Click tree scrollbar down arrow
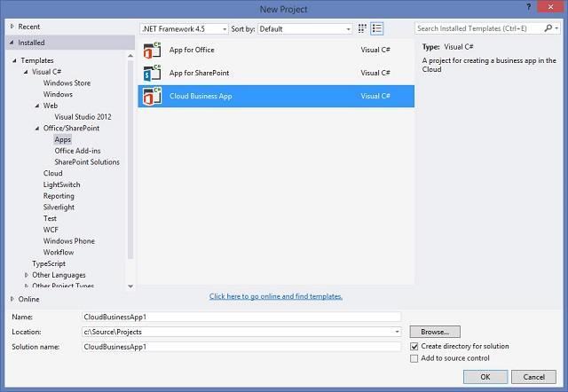568x392 pixels. point(130,286)
